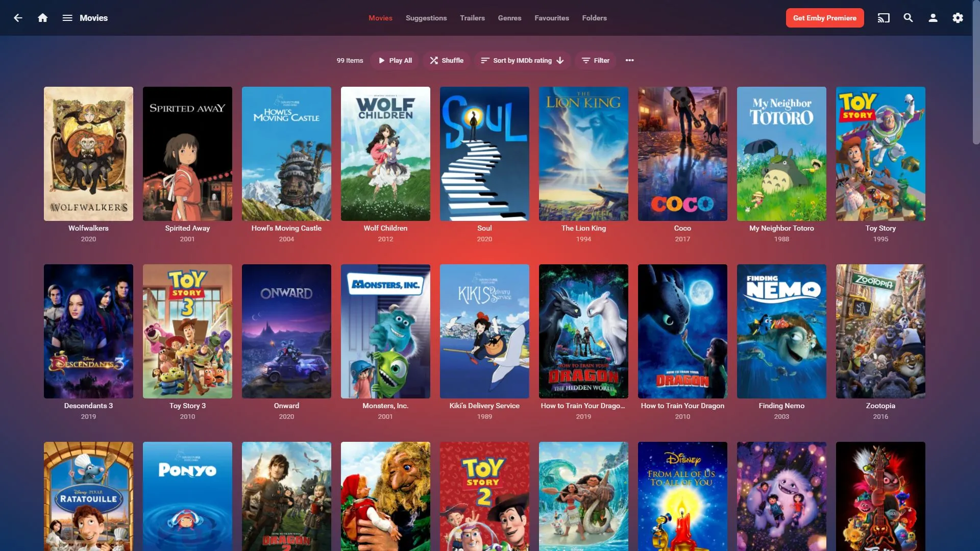The width and height of the screenshot is (980, 551).
Task: Open the Filter options
Action: point(596,60)
